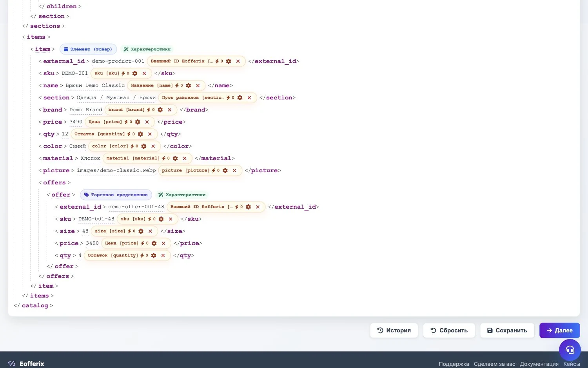Click the Синий color value
This screenshot has width=588, height=368.
pos(77,146)
